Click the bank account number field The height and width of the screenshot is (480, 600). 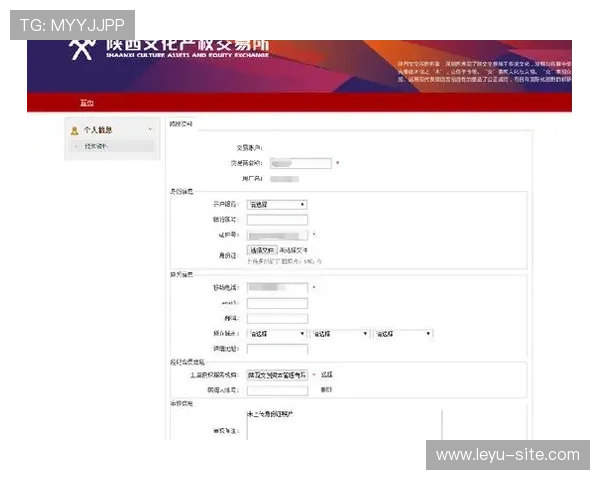point(277,220)
